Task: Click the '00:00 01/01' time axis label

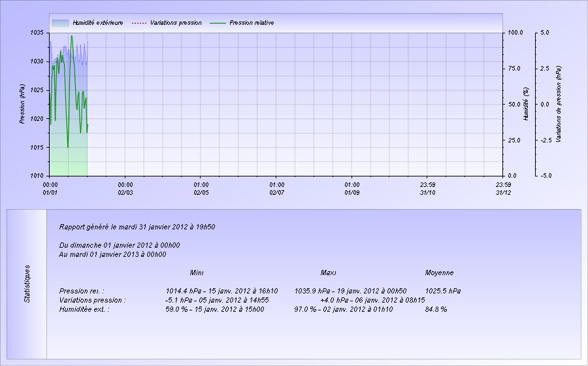Action: 50,189
